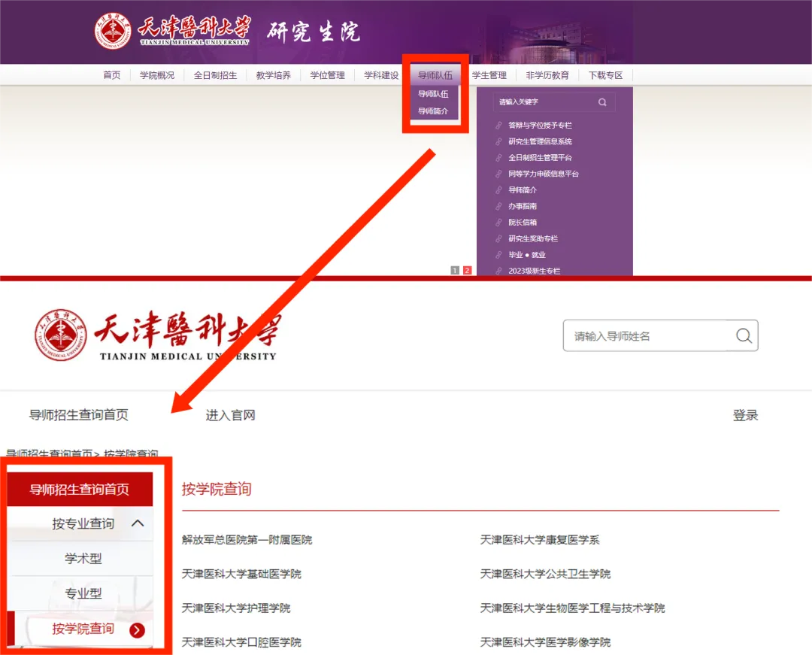Select carousel page indicator 2
The height and width of the screenshot is (655, 812).
[467, 270]
